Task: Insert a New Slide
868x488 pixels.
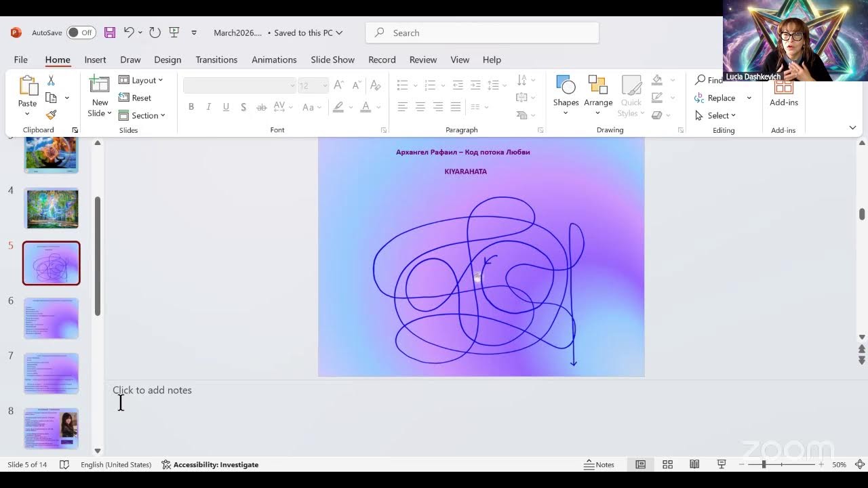Action: click(x=100, y=86)
